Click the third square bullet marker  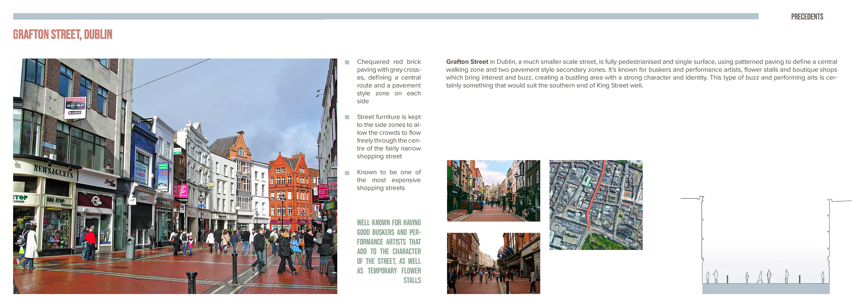[347, 173]
